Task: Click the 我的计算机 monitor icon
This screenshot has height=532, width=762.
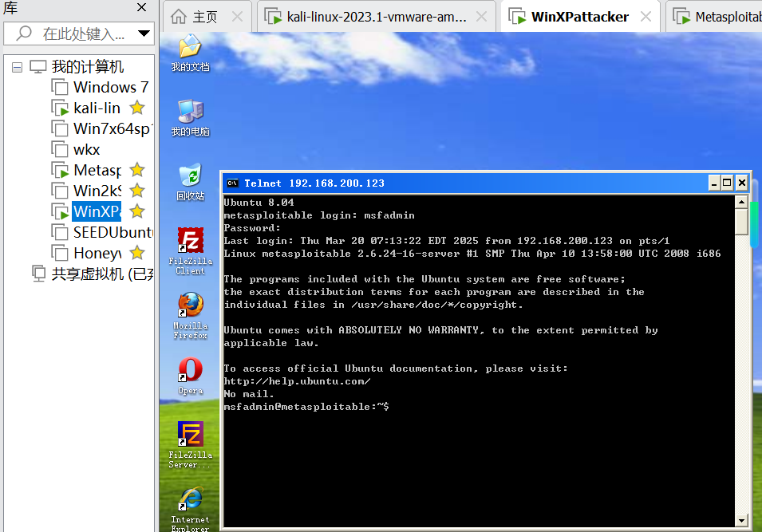Action: click(x=38, y=66)
